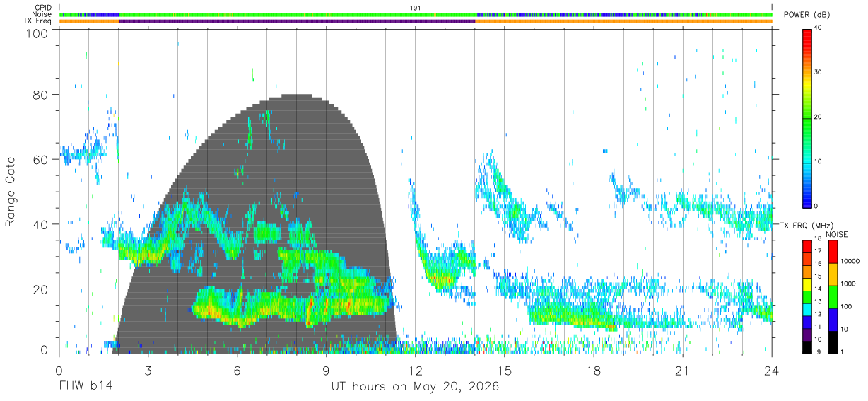Click the Range Gate axis title
Screen dimensions: 868x401
(x=11, y=193)
